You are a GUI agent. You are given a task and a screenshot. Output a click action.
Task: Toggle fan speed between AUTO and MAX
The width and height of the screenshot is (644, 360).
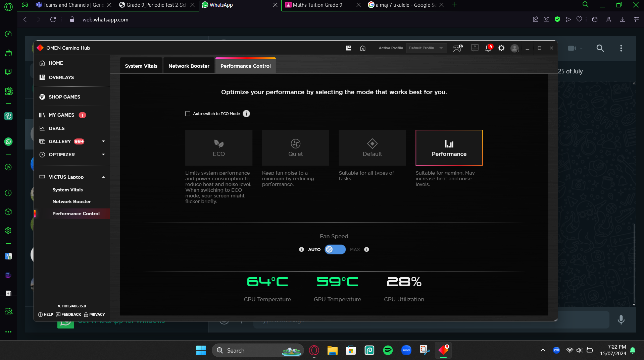[335, 249]
